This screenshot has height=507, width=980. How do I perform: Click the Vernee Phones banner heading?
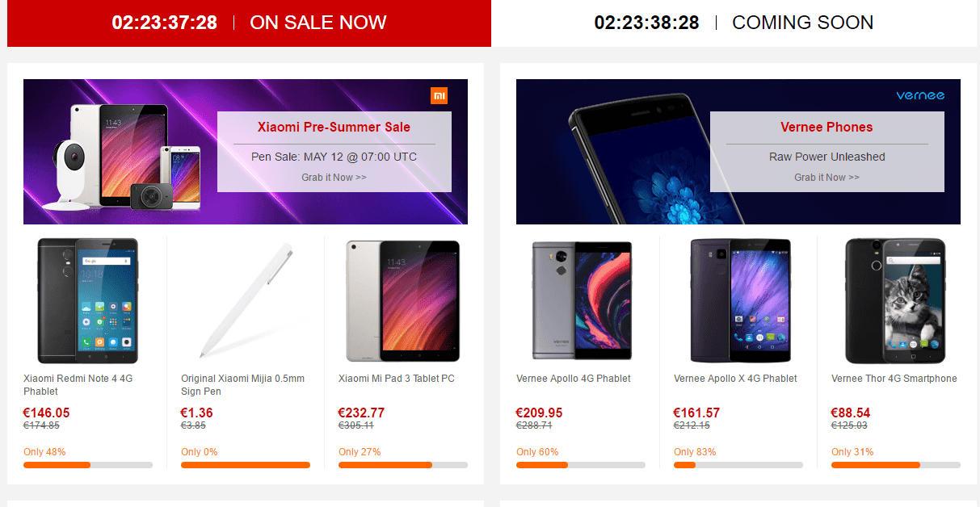(826, 127)
